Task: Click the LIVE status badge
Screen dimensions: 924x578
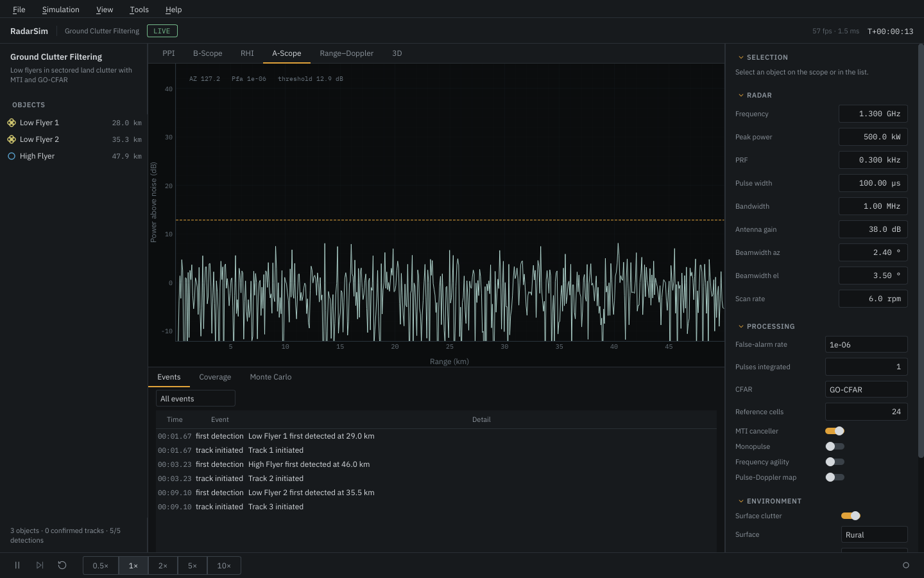Action: tap(162, 31)
